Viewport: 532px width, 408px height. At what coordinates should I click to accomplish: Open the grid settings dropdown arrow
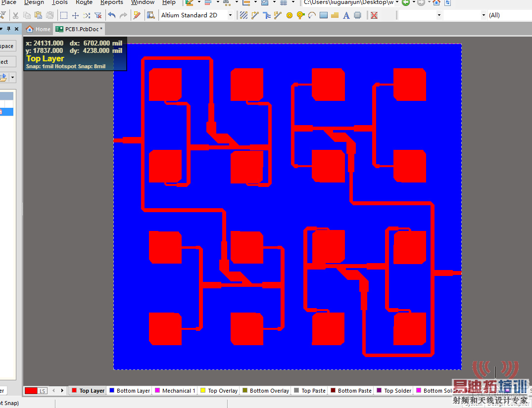pos(293,2)
